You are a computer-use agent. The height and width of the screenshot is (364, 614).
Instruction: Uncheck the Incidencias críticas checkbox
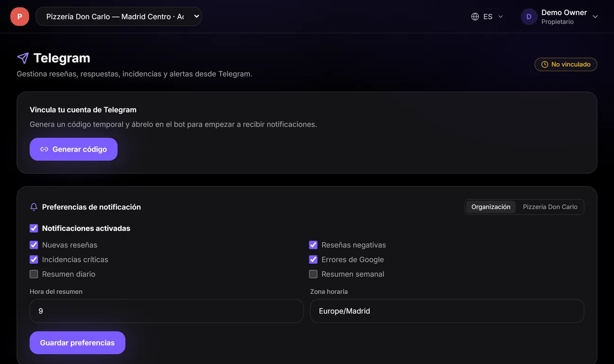pyautogui.click(x=34, y=260)
